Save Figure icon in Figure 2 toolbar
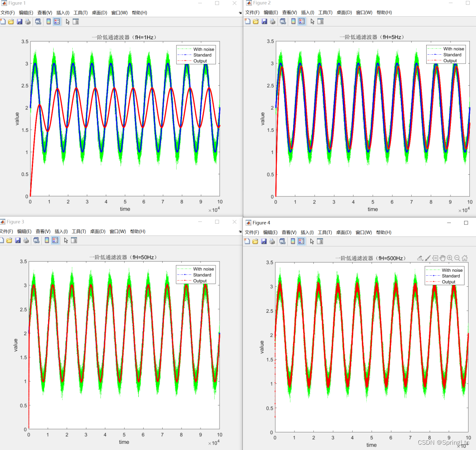Image resolution: width=476 pixels, height=450 pixels. click(264, 21)
